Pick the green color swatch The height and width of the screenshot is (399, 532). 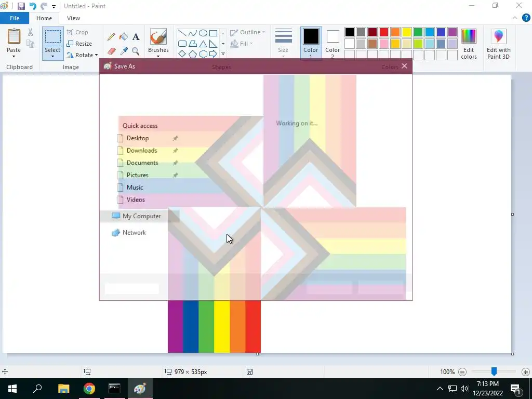pos(418,32)
